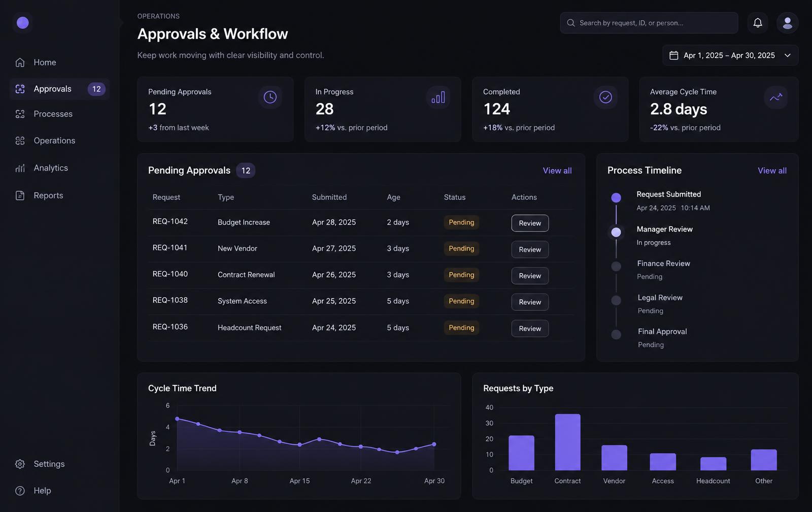The image size is (812, 512).
Task: Click Review for REQ-1038
Action: [x=530, y=302]
